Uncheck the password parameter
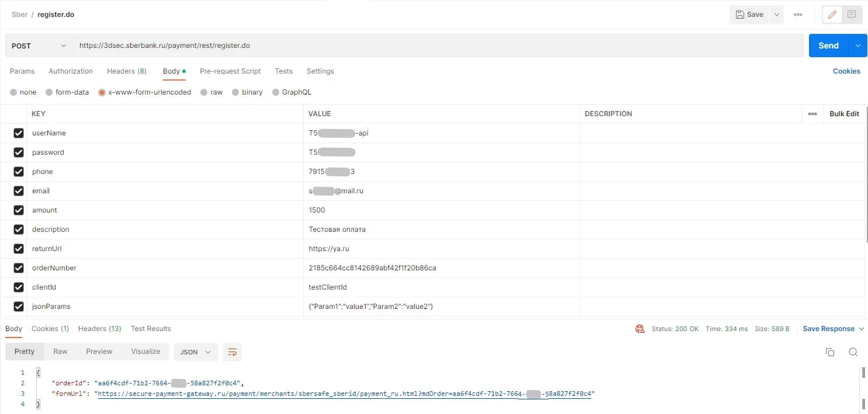The image size is (868, 414). click(19, 152)
